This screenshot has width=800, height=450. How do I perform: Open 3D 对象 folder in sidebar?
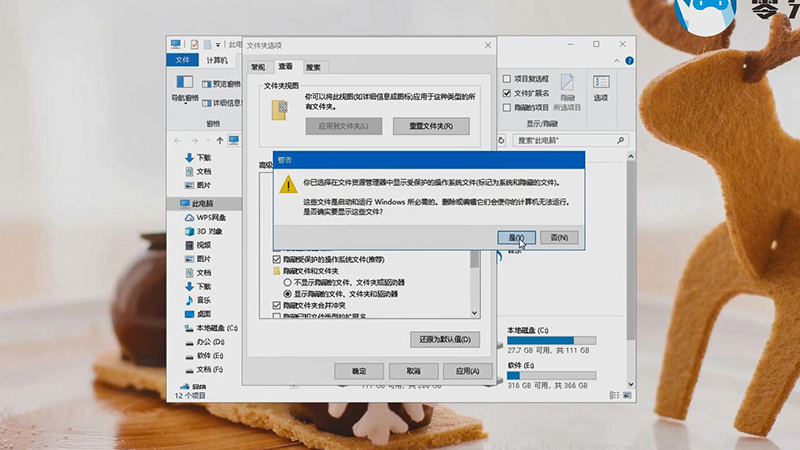pos(204,230)
